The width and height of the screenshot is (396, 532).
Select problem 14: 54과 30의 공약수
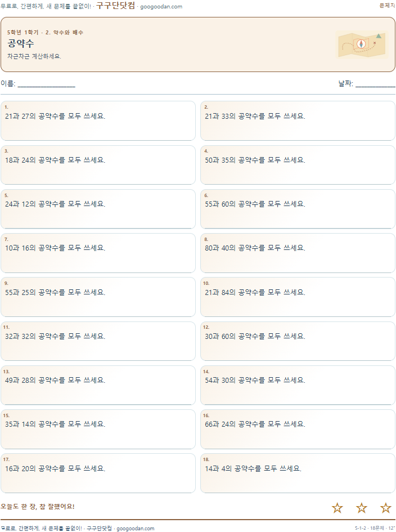[x=298, y=385]
